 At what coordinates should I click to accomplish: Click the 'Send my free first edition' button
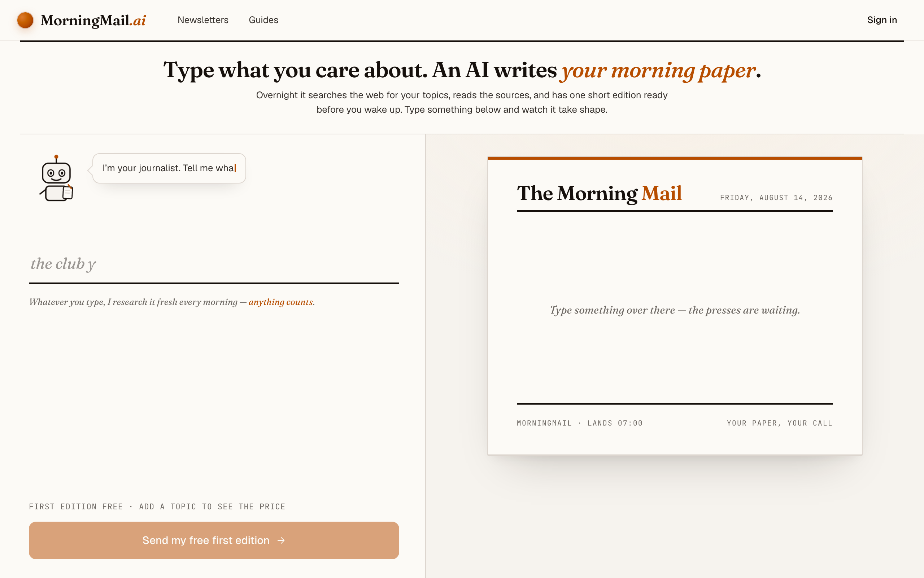pyautogui.click(x=214, y=540)
